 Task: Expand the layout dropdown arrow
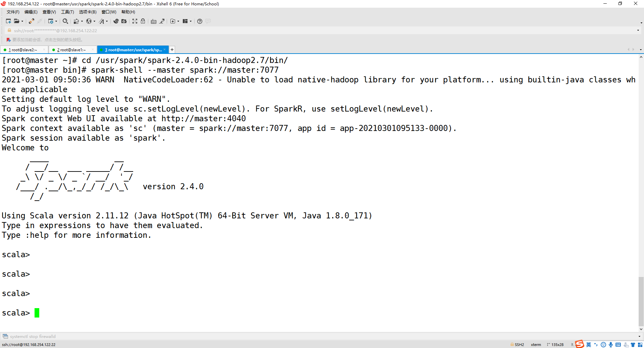pyautogui.click(x=191, y=21)
